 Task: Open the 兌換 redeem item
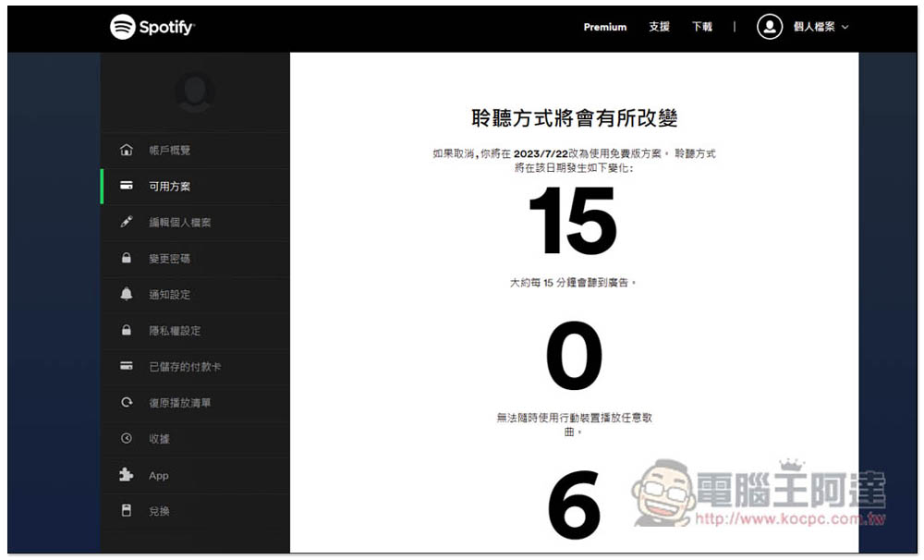coord(195,511)
